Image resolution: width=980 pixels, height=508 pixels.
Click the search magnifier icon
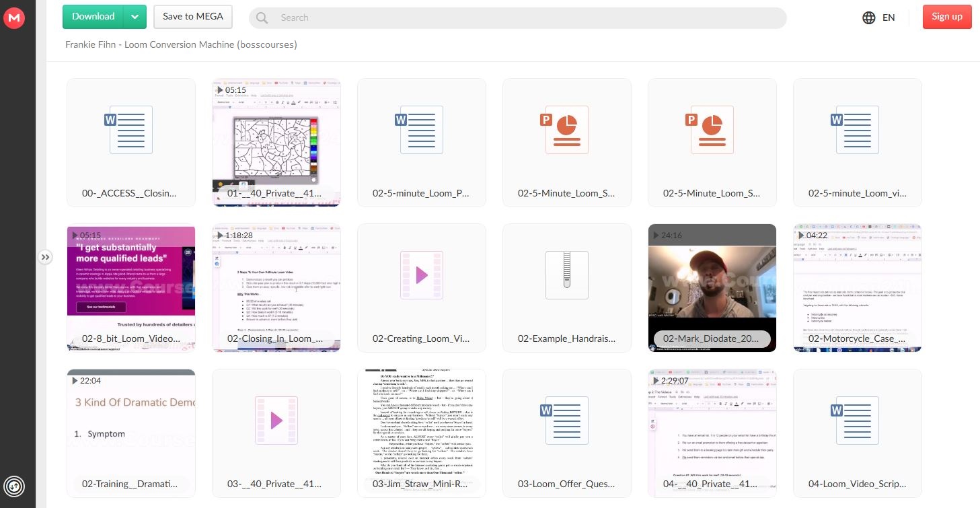pyautogui.click(x=262, y=18)
